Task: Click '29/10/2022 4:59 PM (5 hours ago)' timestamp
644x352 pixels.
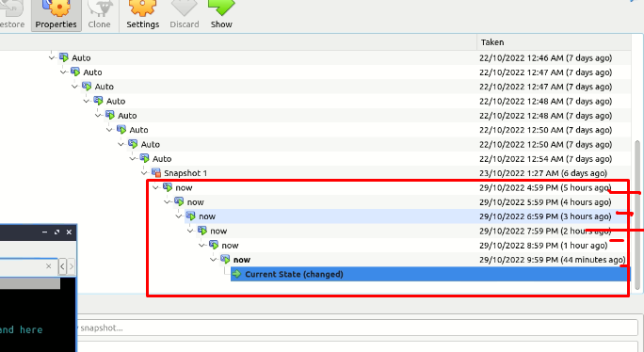Action: point(545,187)
